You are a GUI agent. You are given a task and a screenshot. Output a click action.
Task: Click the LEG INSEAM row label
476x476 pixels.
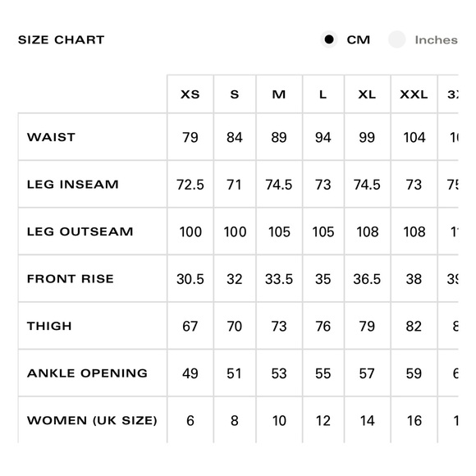coord(73,185)
